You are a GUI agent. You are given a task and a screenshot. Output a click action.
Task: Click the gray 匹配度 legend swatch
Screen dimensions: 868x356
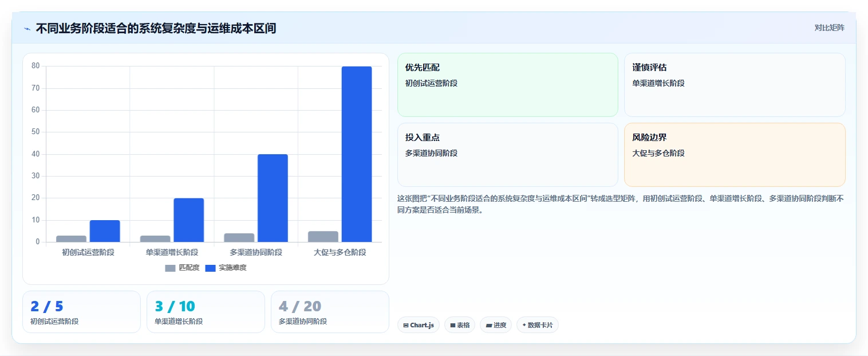(170, 268)
